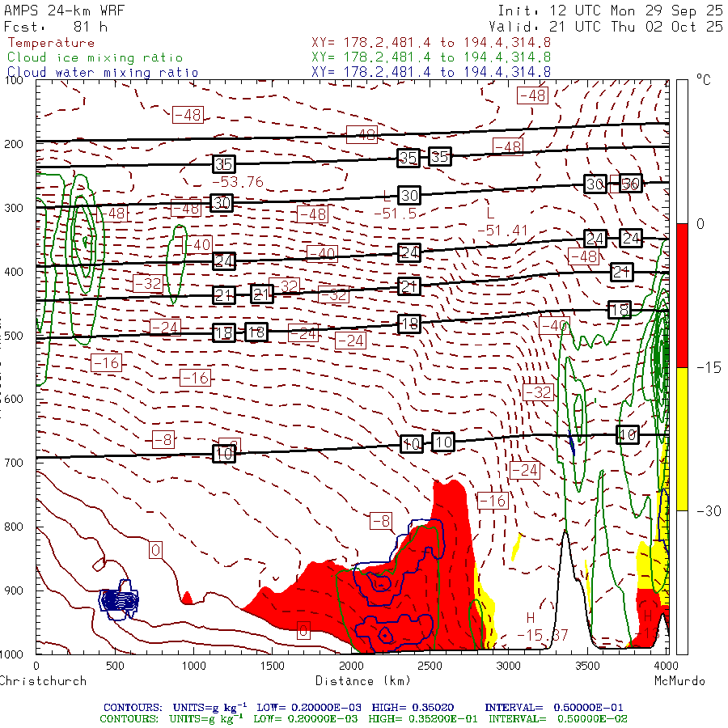Click the '-51.5' low temperature value
Image resolution: width=728 pixels, height=728 pixels.
395,214
